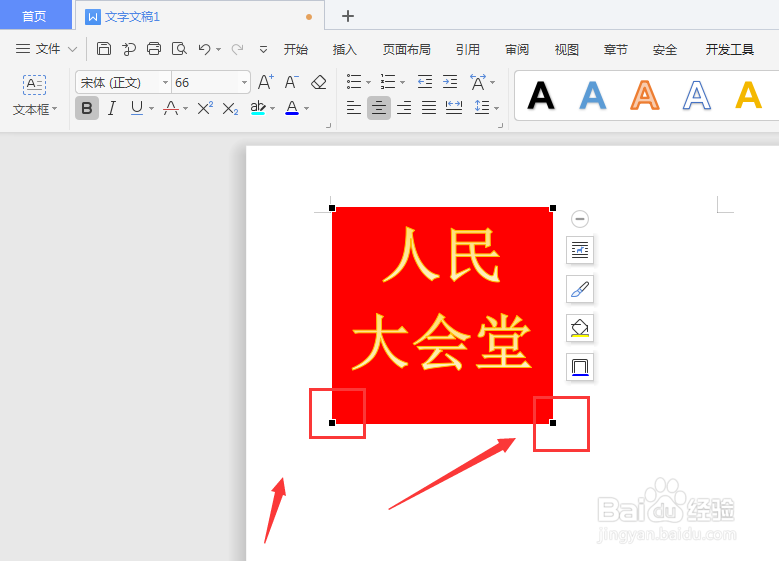Apply the solid blue WordArt style
The width and height of the screenshot is (779, 561).
pos(593,95)
